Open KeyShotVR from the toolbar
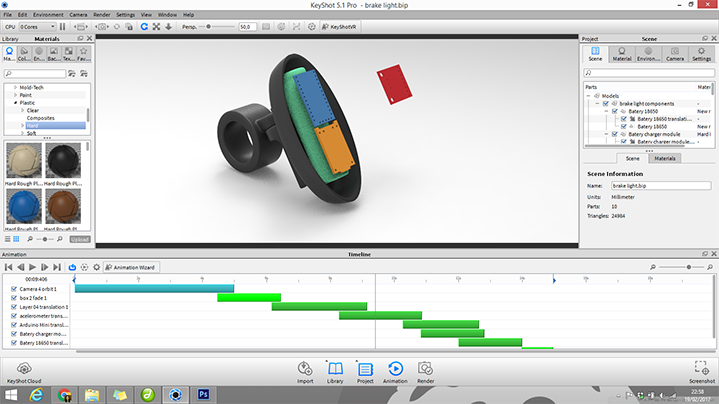 [339, 27]
